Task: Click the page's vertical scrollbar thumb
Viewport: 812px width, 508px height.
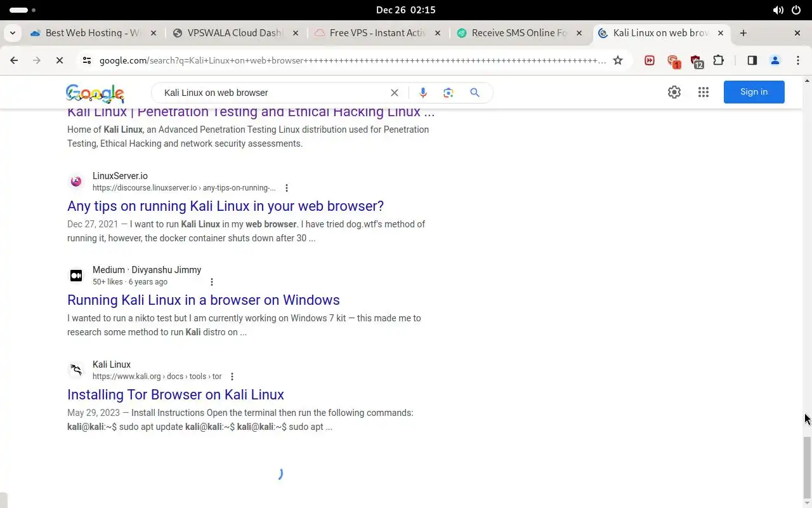Action: click(x=807, y=467)
